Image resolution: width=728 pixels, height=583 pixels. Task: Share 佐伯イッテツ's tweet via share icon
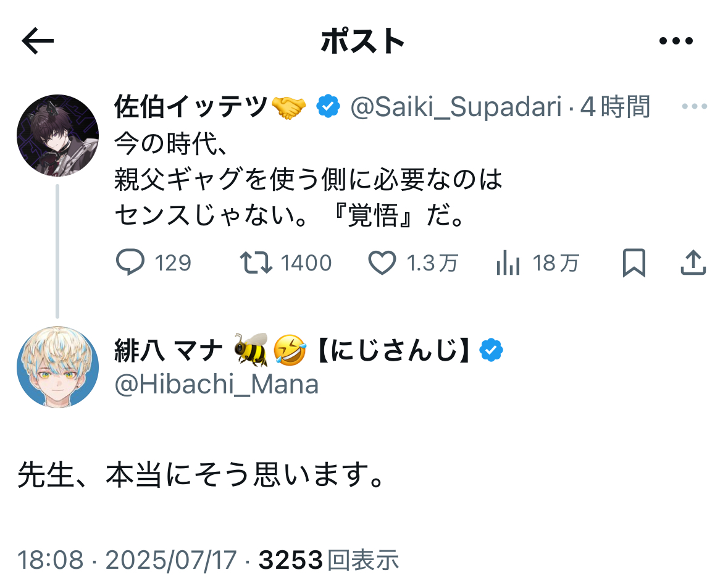[x=693, y=263]
